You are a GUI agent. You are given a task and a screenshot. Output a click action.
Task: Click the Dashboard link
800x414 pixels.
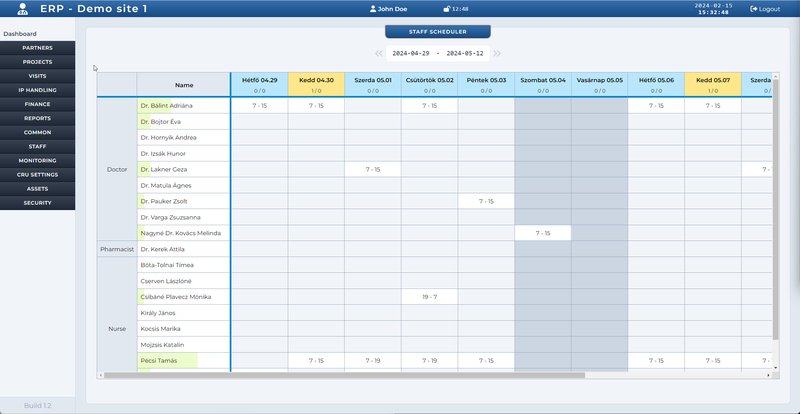click(20, 34)
